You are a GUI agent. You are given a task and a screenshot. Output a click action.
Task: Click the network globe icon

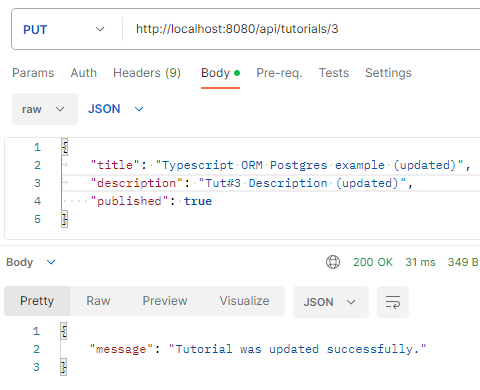point(333,262)
